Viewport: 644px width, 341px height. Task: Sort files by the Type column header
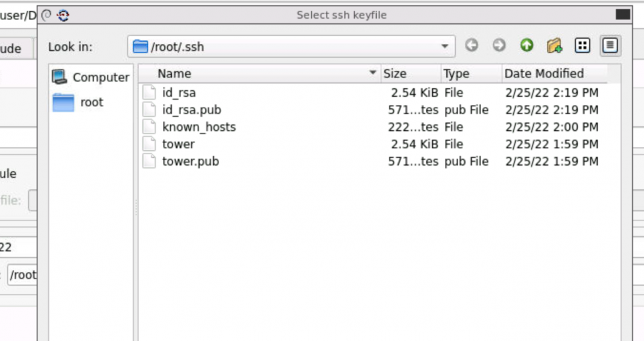[471, 73]
